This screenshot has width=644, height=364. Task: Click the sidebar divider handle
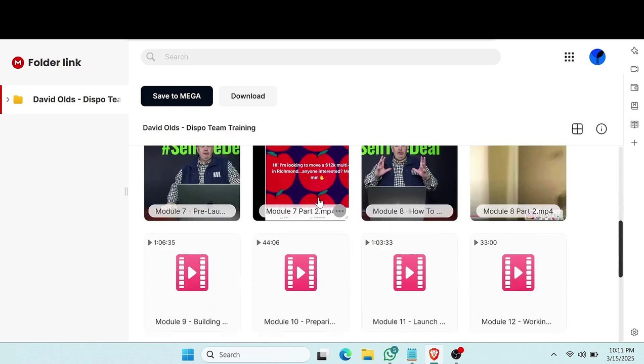point(126,192)
